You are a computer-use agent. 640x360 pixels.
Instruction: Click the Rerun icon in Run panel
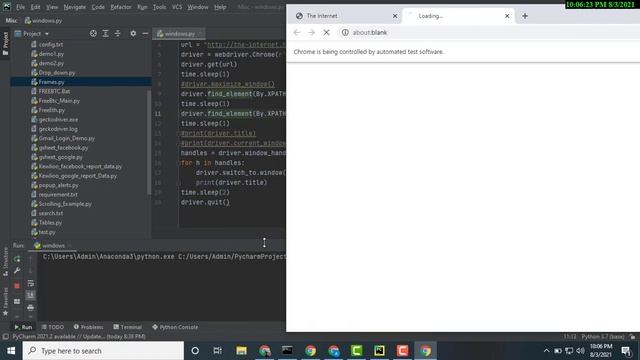pos(17,259)
